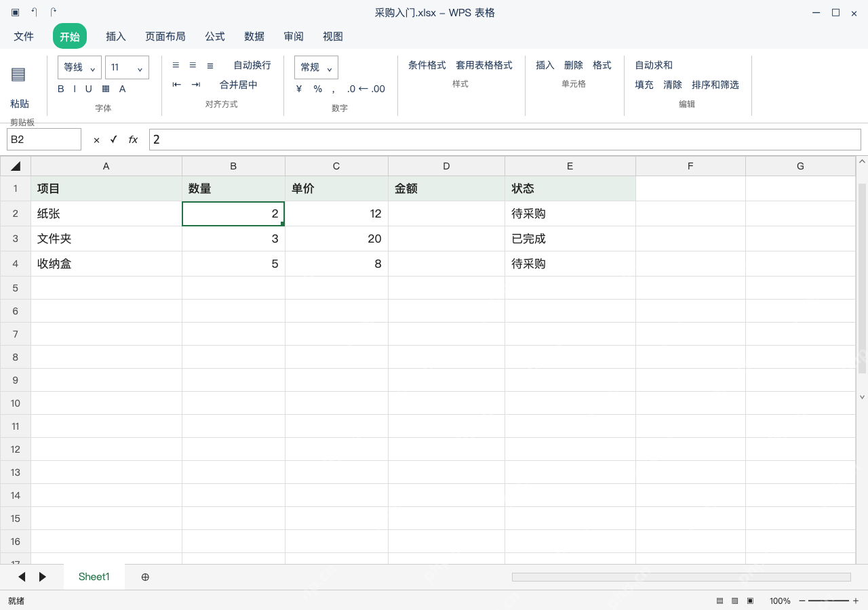The width and height of the screenshot is (868, 610).
Task: Switch to the 插入 ribbon tab
Action: [x=116, y=36]
